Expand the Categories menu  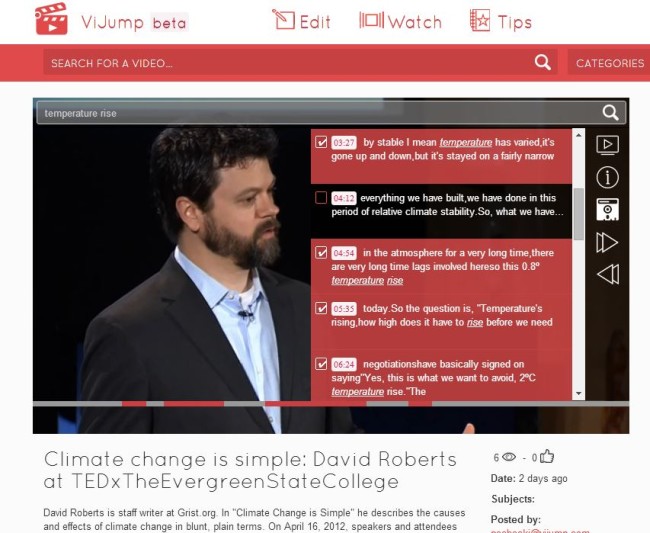click(x=609, y=63)
